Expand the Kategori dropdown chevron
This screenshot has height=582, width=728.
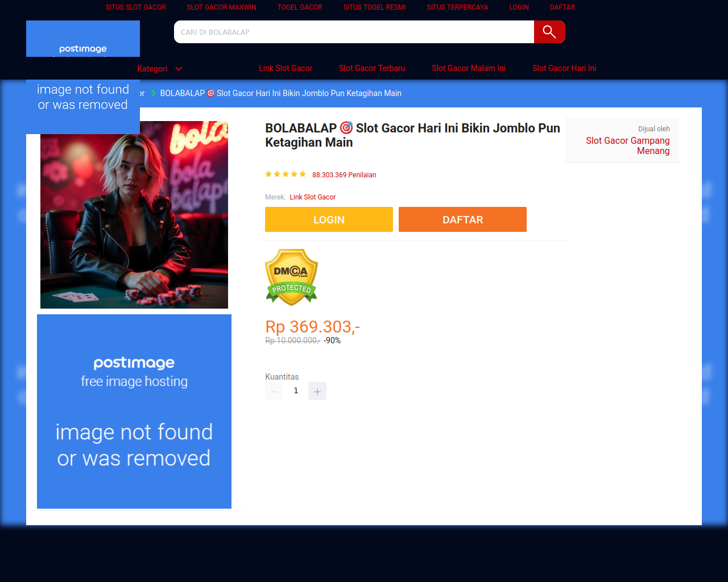(179, 69)
